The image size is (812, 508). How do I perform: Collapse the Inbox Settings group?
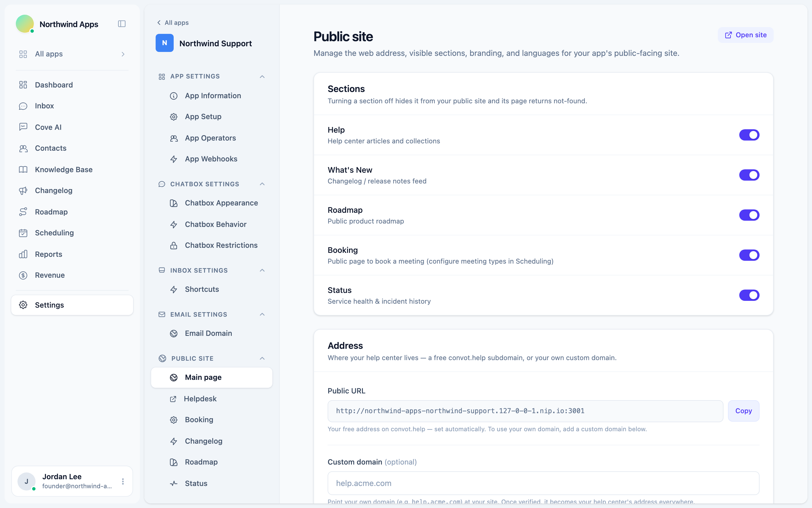click(x=262, y=270)
